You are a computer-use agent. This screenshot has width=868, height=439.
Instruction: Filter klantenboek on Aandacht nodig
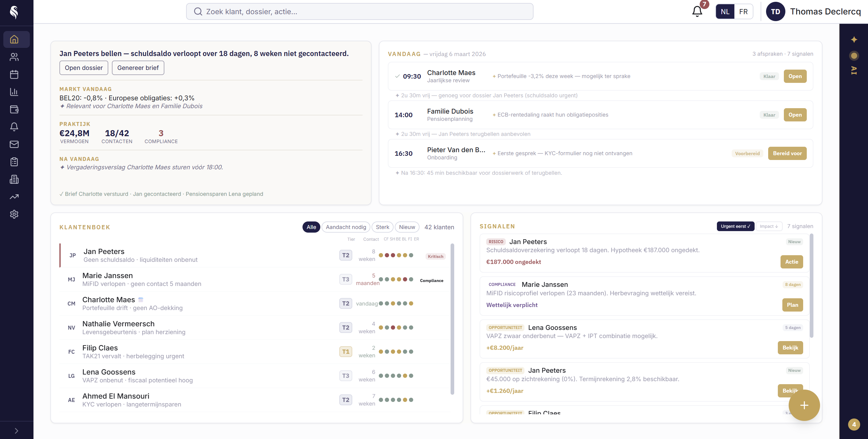pyautogui.click(x=346, y=227)
